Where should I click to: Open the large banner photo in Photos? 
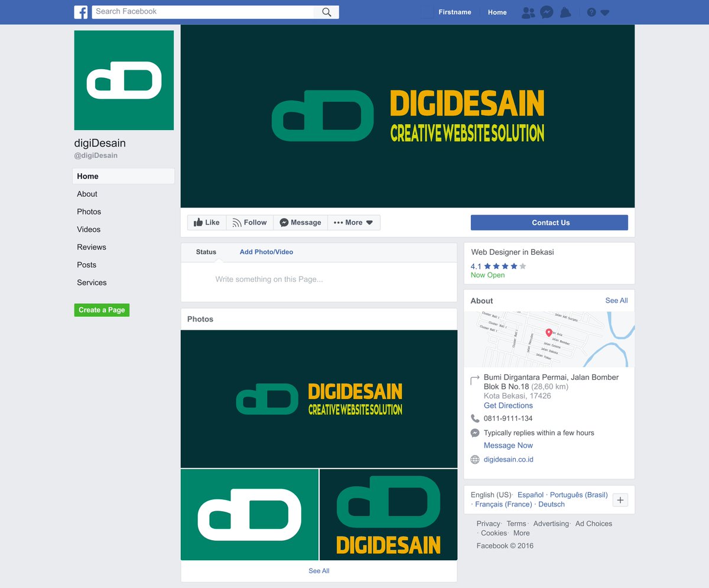pyautogui.click(x=319, y=399)
